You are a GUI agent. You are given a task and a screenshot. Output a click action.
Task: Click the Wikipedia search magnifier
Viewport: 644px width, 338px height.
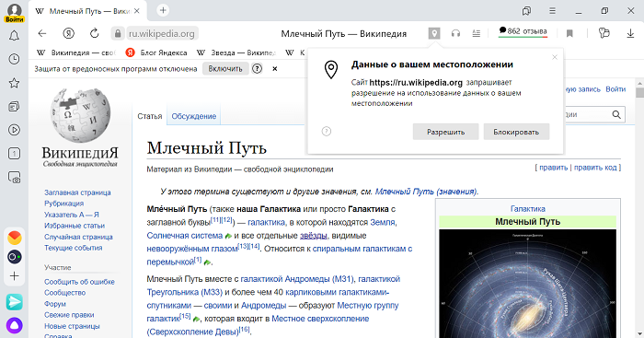point(616,115)
